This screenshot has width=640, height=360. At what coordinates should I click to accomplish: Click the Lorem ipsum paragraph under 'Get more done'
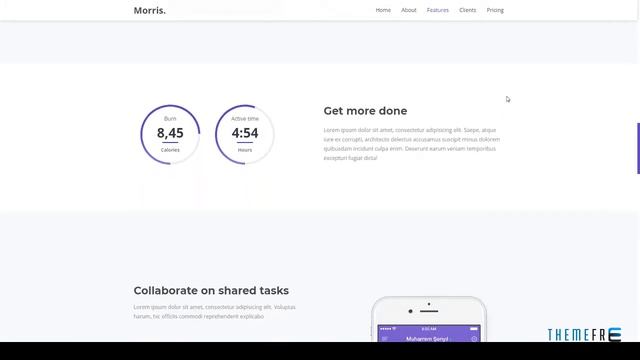(x=412, y=144)
